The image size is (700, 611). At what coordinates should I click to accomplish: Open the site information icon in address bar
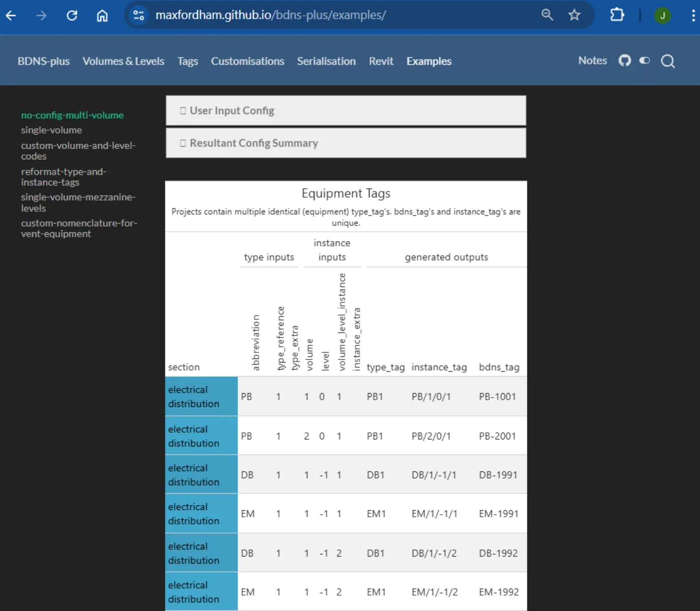138,15
